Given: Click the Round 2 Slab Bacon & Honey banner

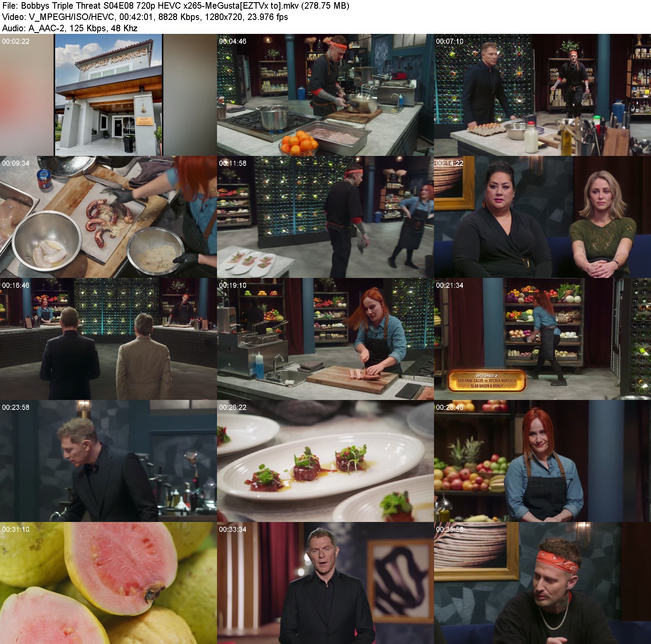Looking at the screenshot, I should tap(487, 380).
